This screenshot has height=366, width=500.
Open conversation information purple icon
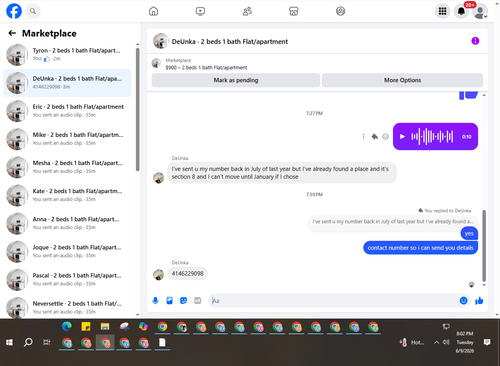point(475,41)
